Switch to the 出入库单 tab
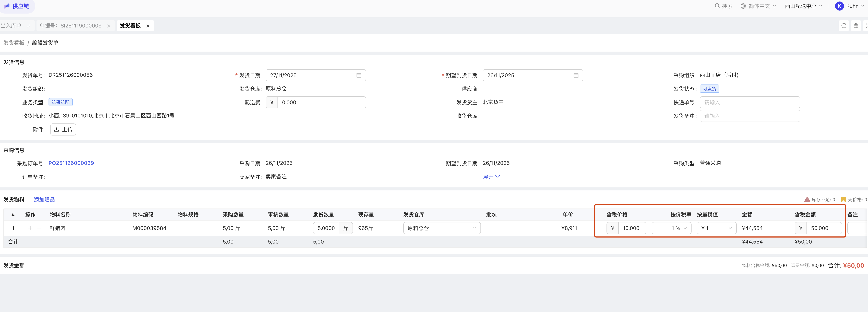 pyautogui.click(x=11, y=26)
